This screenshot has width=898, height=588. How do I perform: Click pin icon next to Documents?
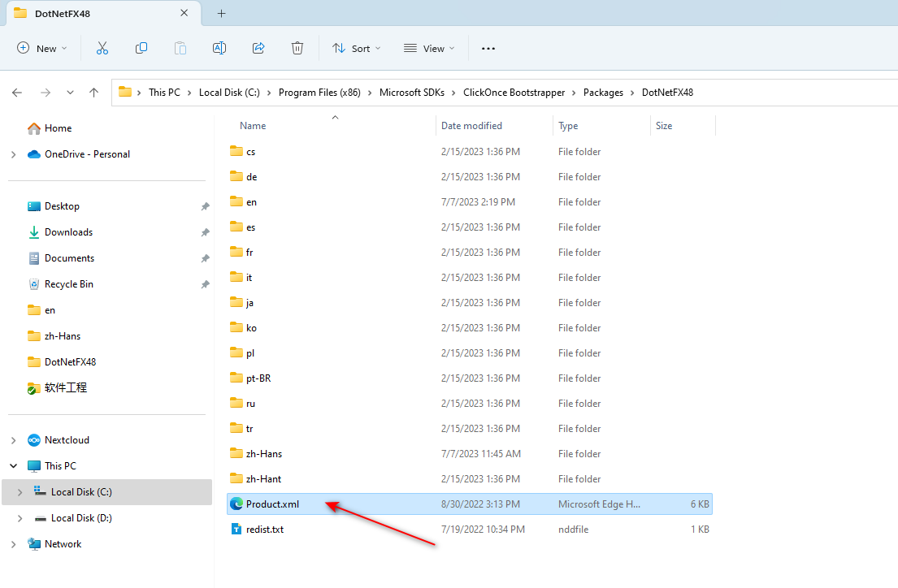205,259
